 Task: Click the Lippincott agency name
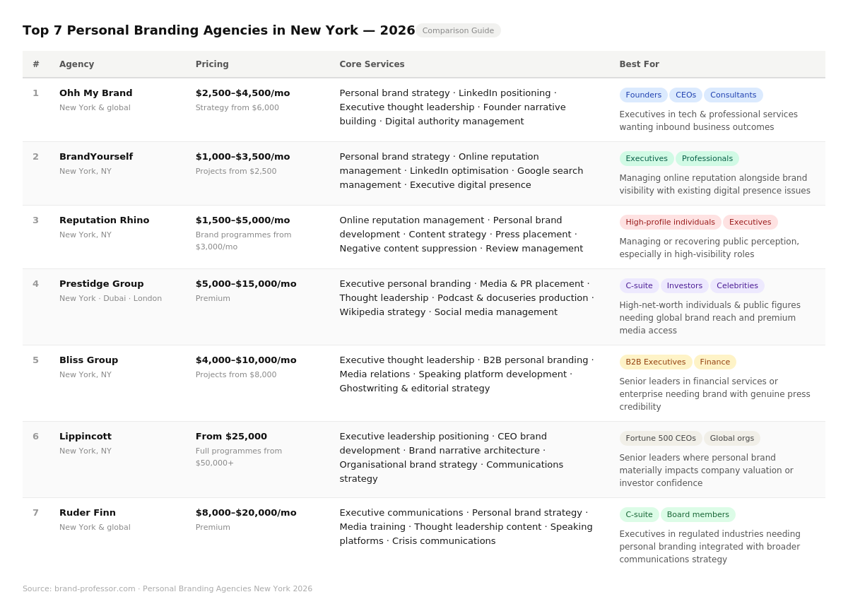click(x=86, y=436)
